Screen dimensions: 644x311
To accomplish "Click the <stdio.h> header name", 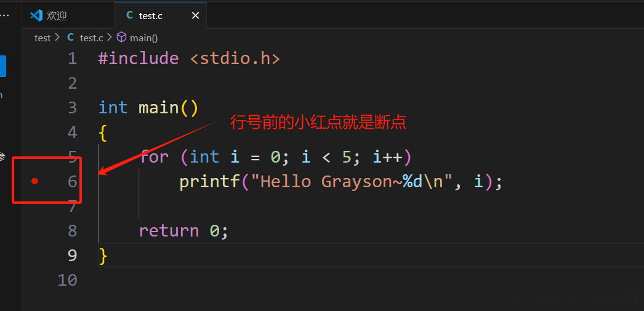I will coord(235,59).
